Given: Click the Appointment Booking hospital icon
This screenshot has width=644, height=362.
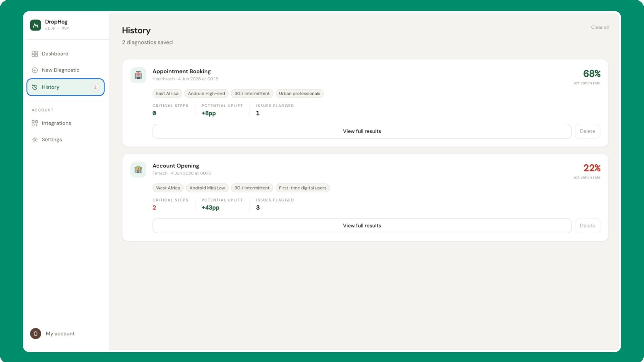Looking at the screenshot, I should coord(138,75).
